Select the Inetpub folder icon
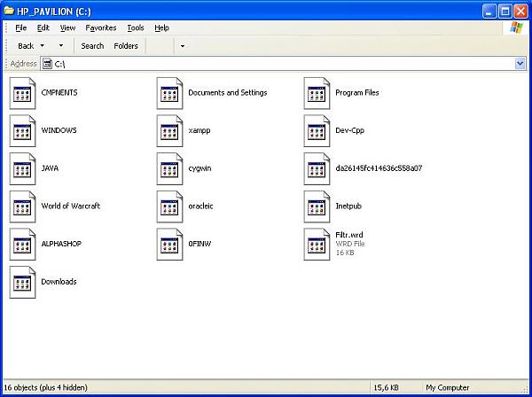The width and height of the screenshot is (532, 397). 317,206
